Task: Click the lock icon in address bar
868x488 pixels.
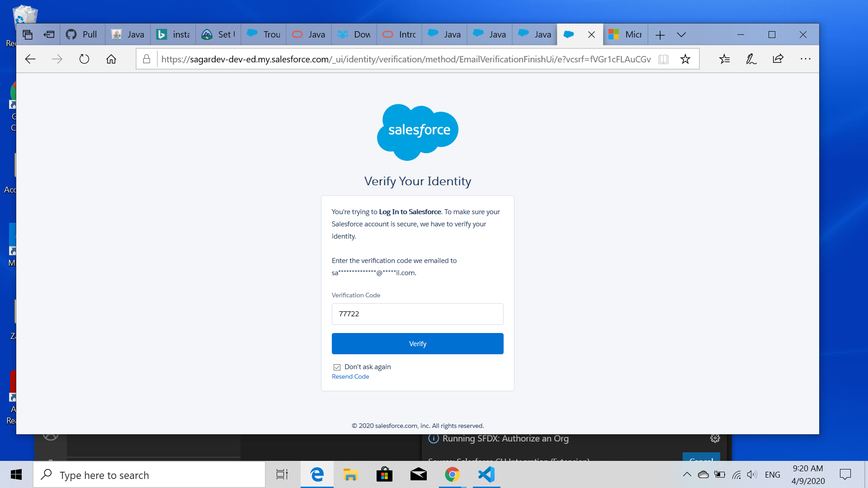Action: [x=146, y=59]
